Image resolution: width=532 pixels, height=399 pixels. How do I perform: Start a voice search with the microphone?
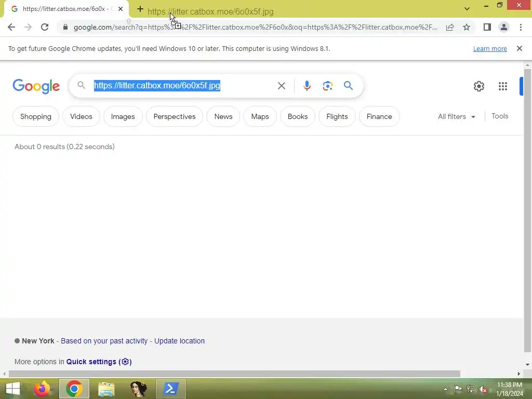307,86
